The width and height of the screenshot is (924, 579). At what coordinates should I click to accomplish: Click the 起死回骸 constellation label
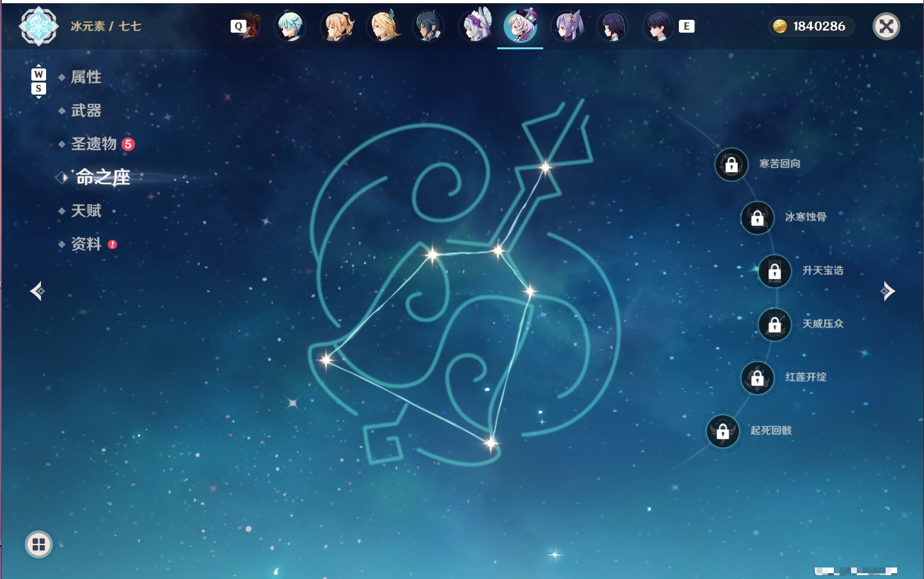771,431
